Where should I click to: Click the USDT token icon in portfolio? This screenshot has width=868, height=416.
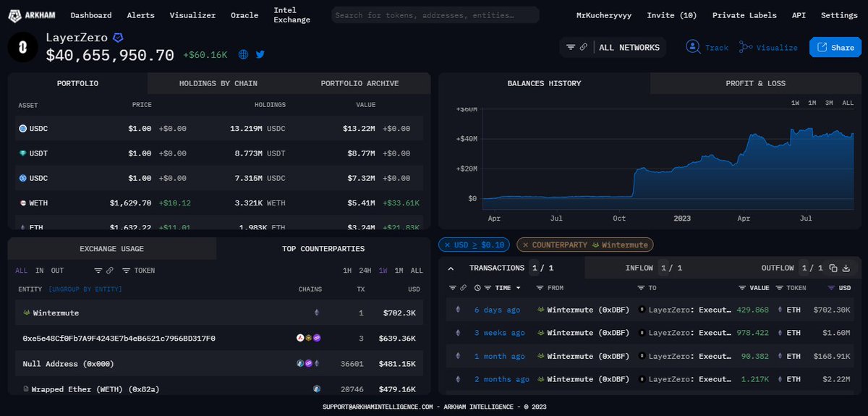pos(22,153)
